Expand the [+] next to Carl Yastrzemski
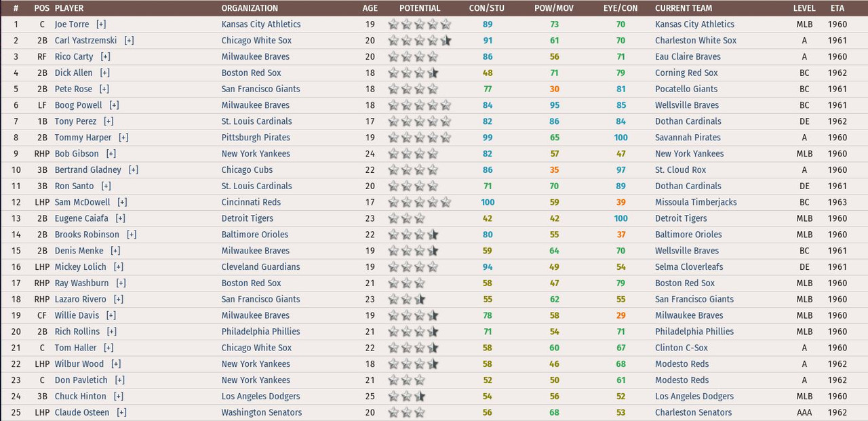Screen dimensions: 868x421 coord(129,41)
